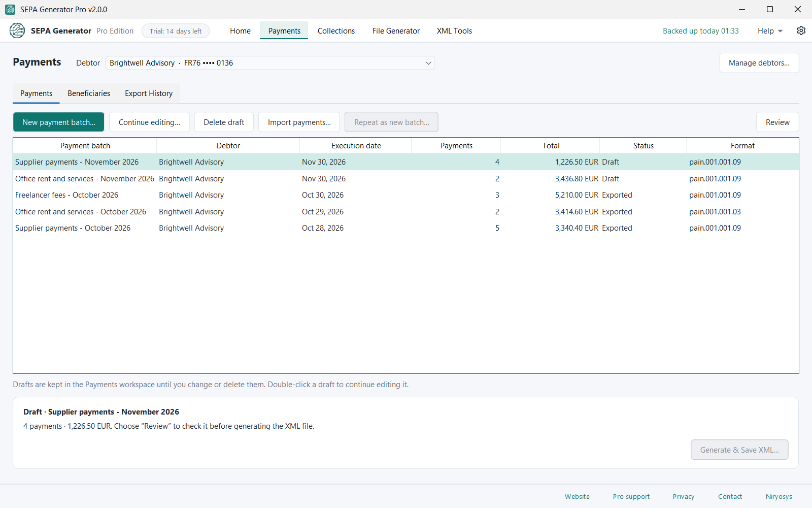Viewport: 812px width, 508px height.
Task: Click the Review button
Action: click(777, 122)
